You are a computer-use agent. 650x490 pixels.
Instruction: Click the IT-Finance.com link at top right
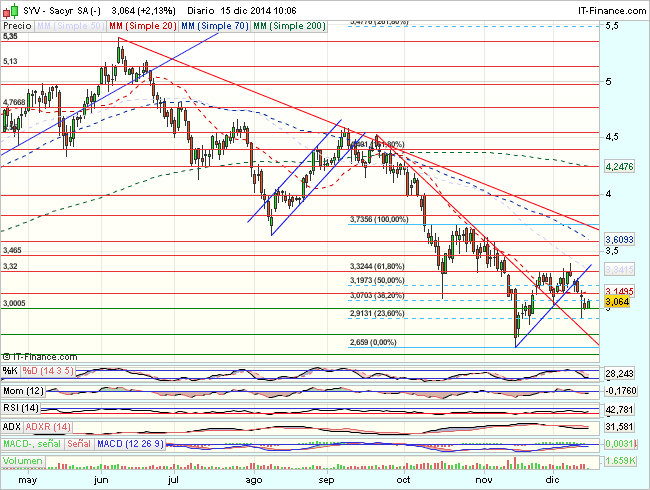612,11
